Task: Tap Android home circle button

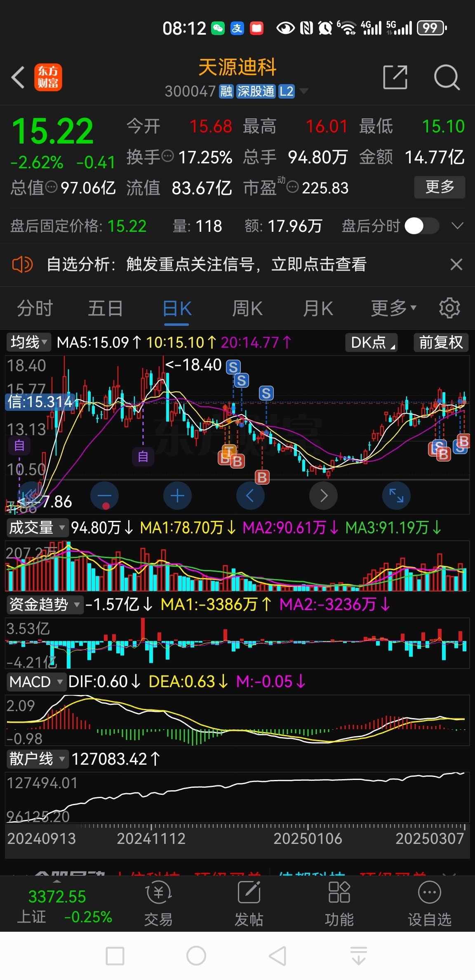Action: click(x=196, y=956)
